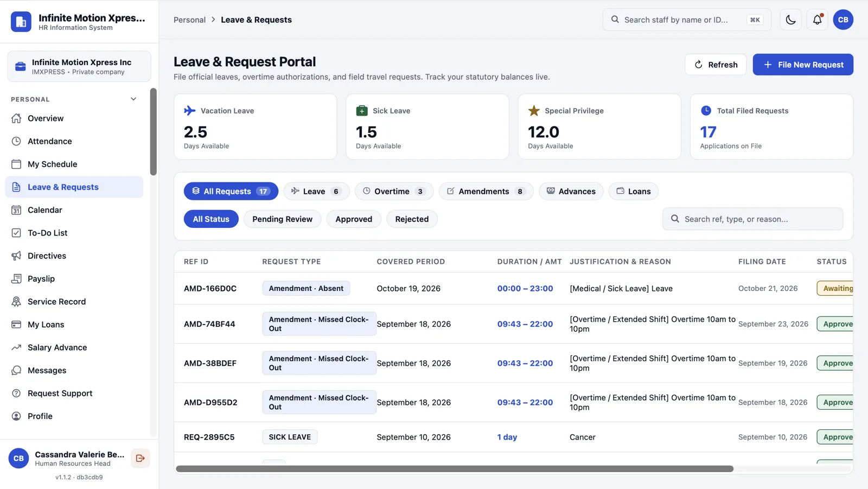Click the SICK LEAVE request type badge

290,437
